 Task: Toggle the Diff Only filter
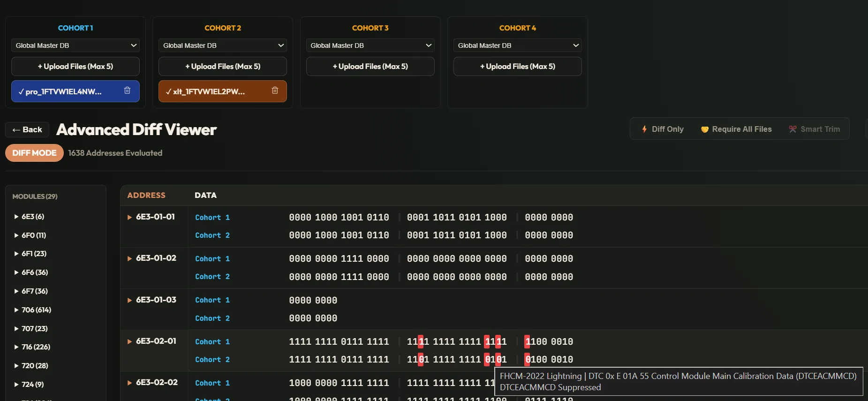coord(663,129)
